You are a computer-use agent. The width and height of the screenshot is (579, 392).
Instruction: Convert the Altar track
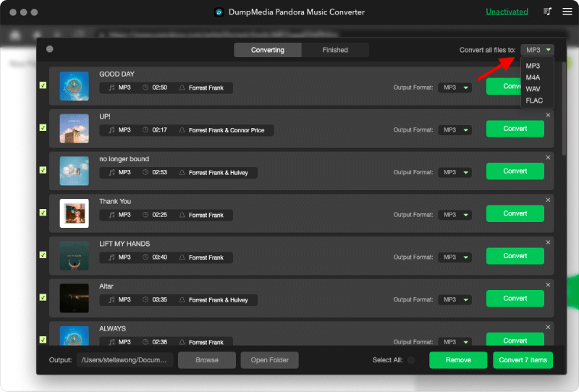pos(515,299)
